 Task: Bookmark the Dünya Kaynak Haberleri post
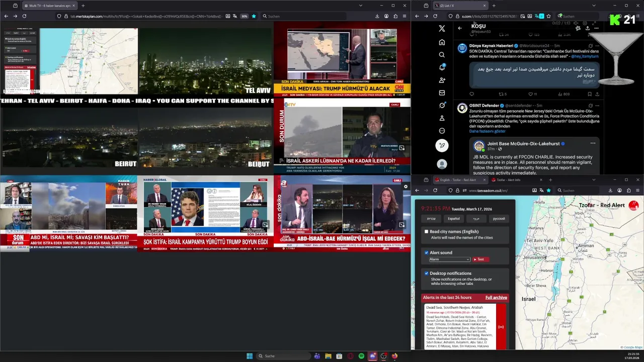(590, 94)
